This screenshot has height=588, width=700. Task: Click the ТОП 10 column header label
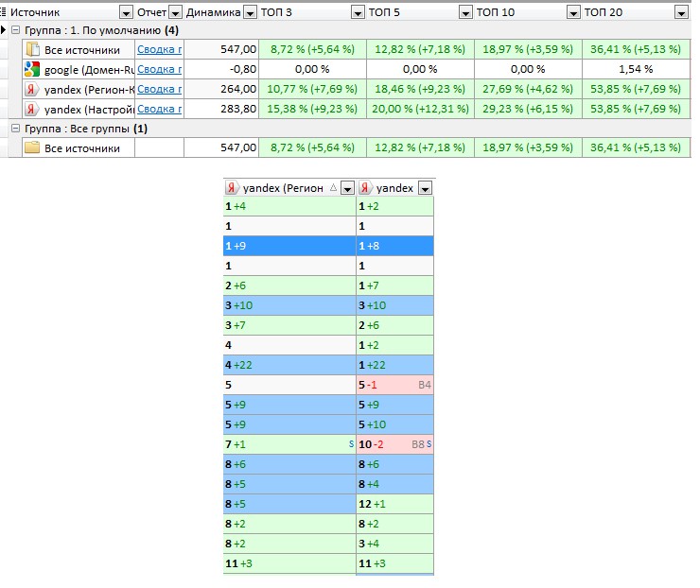click(496, 12)
